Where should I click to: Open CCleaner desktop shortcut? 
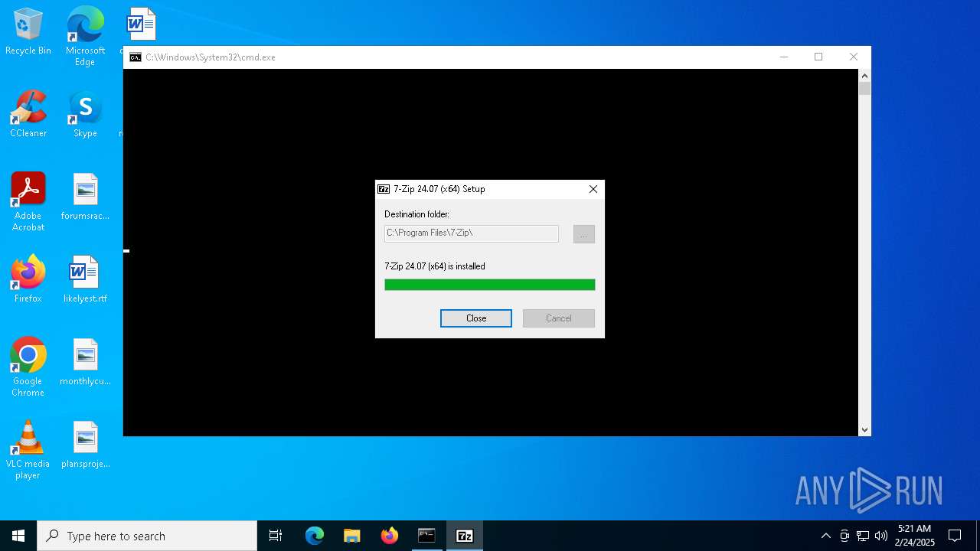click(28, 115)
